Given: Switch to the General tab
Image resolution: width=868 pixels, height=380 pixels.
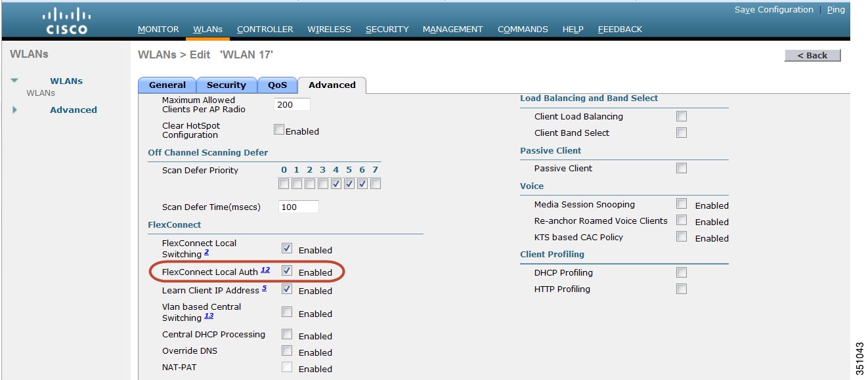Looking at the screenshot, I should tap(167, 85).
